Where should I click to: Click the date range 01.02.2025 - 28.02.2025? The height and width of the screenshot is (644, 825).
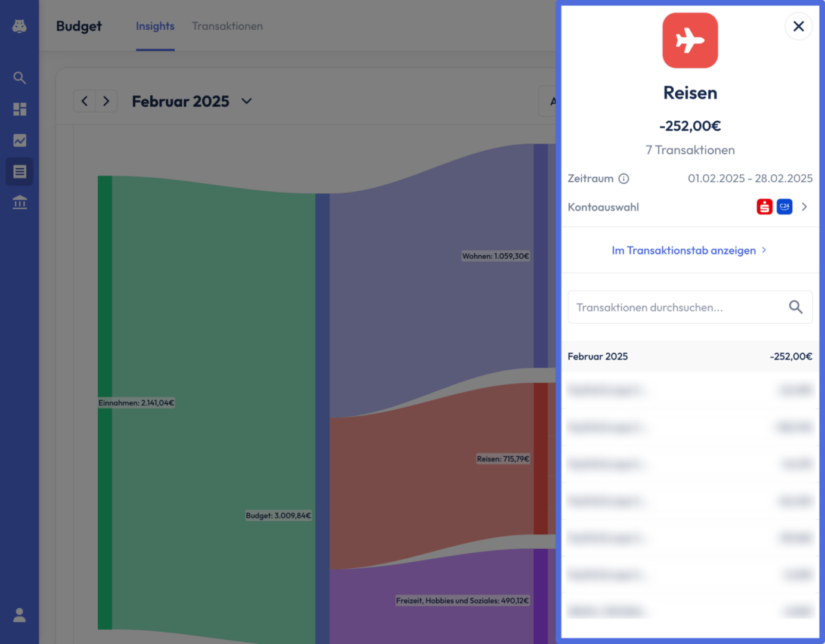750,178
